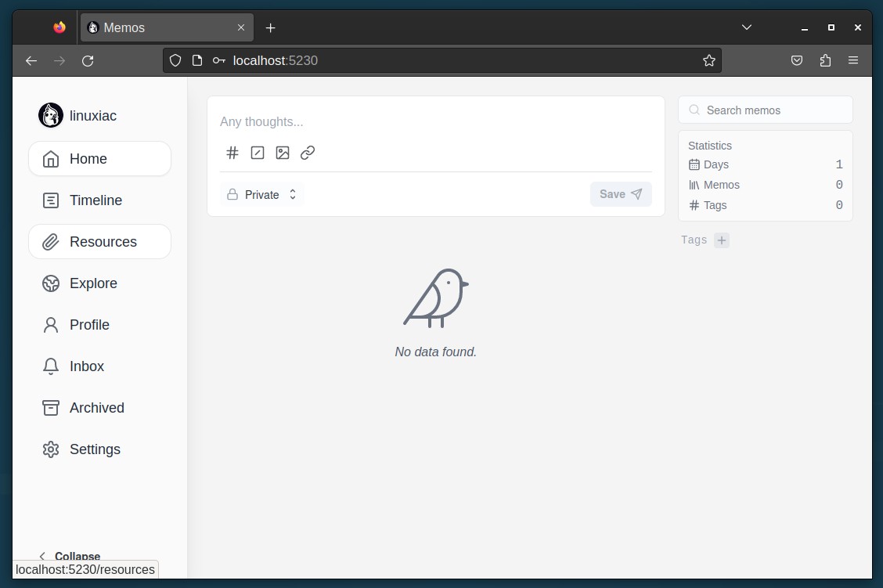Click the Days statistic row

[766, 164]
